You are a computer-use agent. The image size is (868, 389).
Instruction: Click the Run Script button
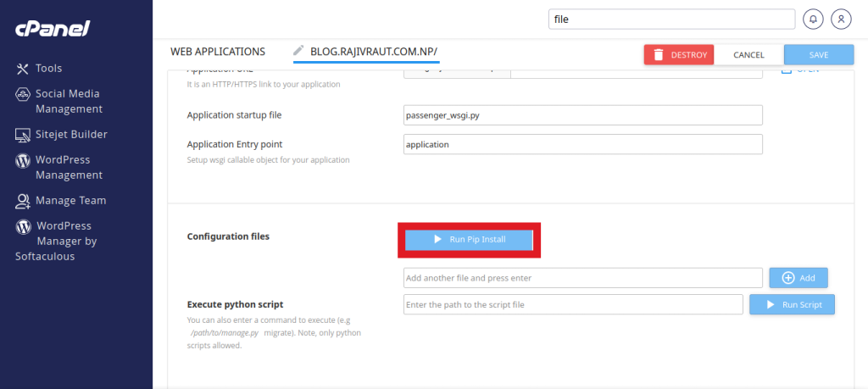(x=792, y=304)
